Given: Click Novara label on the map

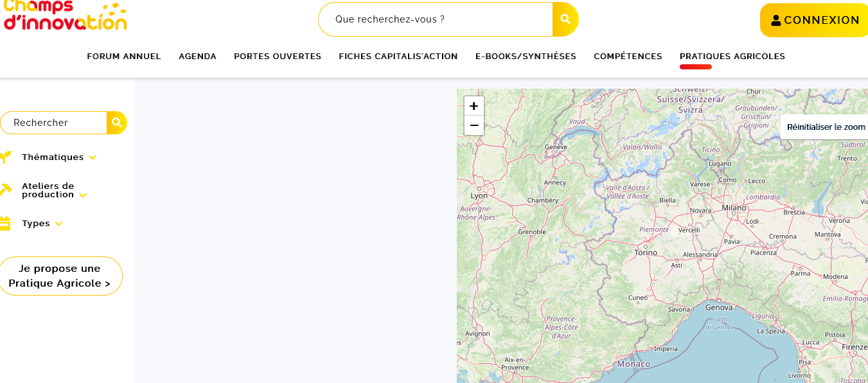Looking at the screenshot, I should [700, 210].
